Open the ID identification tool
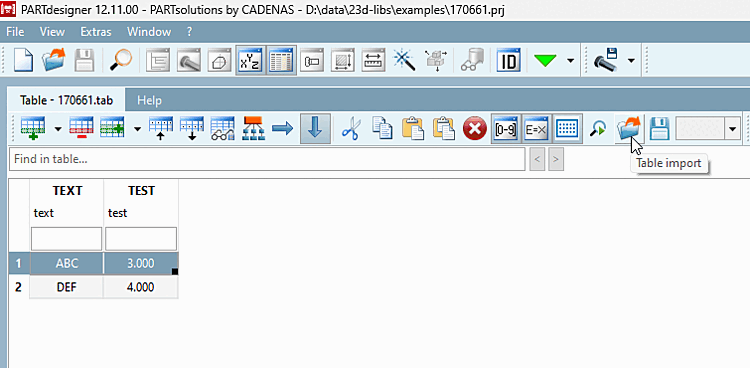 (x=508, y=61)
